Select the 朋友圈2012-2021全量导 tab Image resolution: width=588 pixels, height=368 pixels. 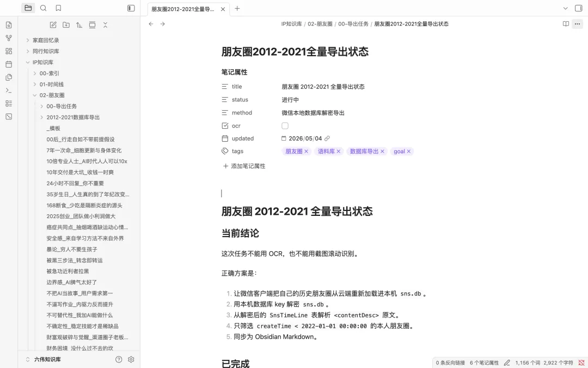[x=183, y=9]
